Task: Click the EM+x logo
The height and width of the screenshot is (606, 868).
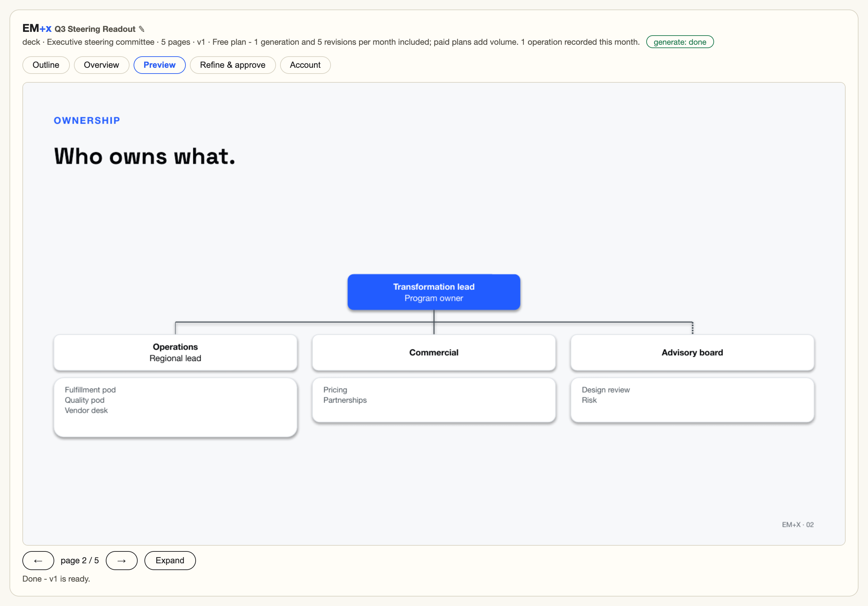Action: (37, 28)
